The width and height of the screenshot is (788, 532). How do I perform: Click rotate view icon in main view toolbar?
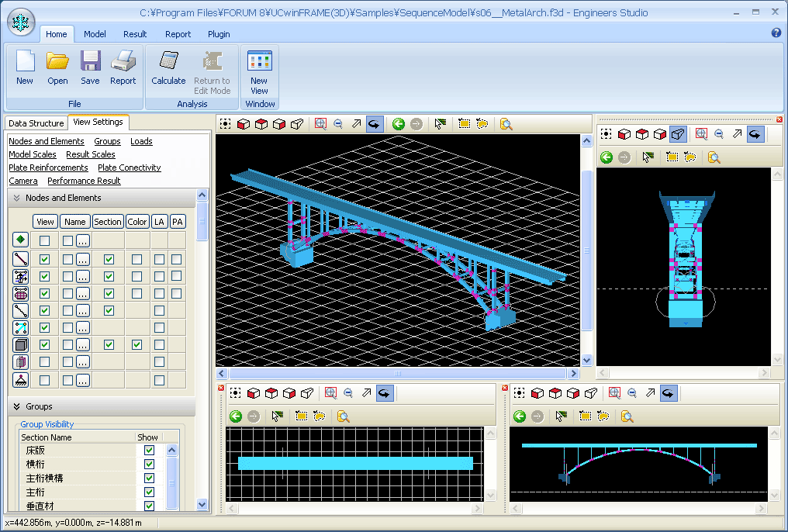pyautogui.click(x=374, y=124)
